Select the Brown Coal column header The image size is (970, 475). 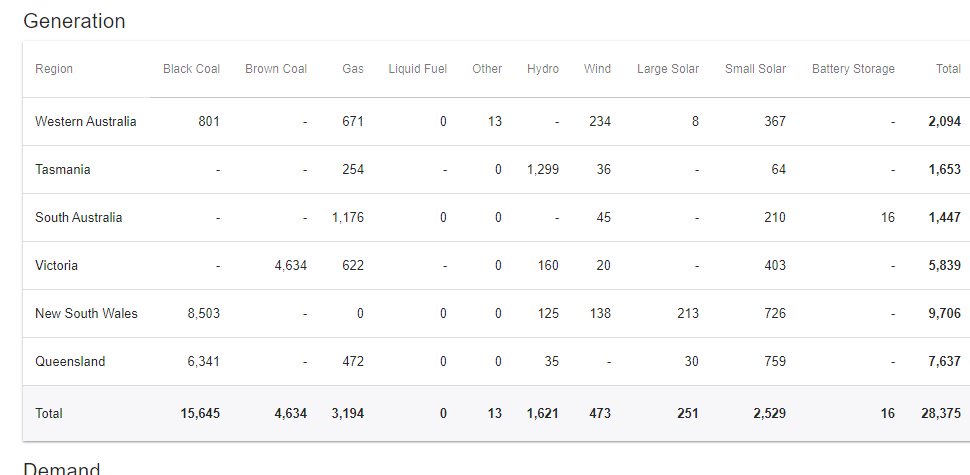tap(276, 69)
